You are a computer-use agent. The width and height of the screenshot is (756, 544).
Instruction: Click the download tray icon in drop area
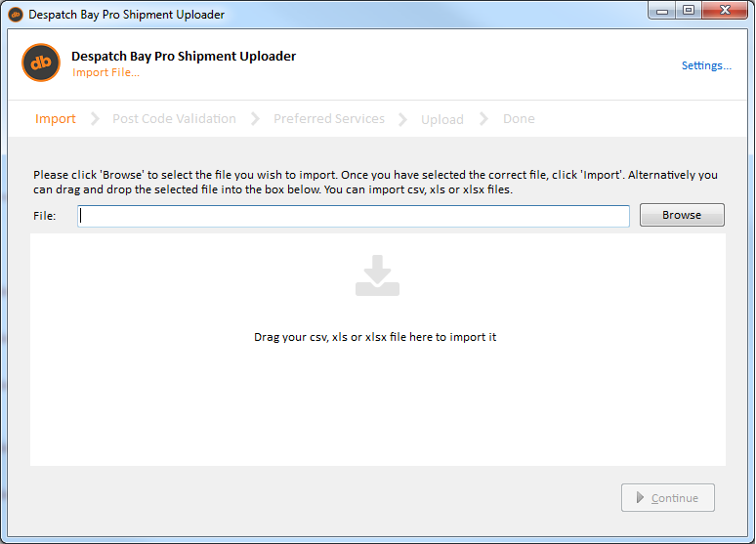[x=378, y=275]
